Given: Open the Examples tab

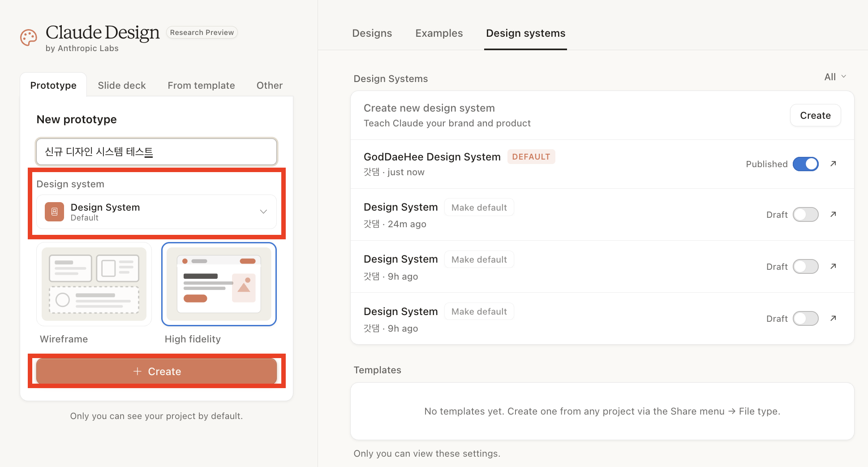Looking at the screenshot, I should tap(439, 33).
